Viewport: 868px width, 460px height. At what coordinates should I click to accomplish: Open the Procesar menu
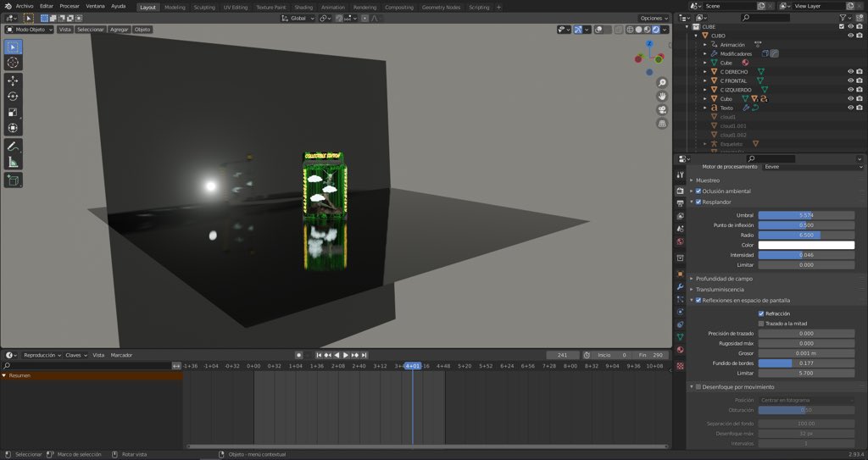(70, 6)
